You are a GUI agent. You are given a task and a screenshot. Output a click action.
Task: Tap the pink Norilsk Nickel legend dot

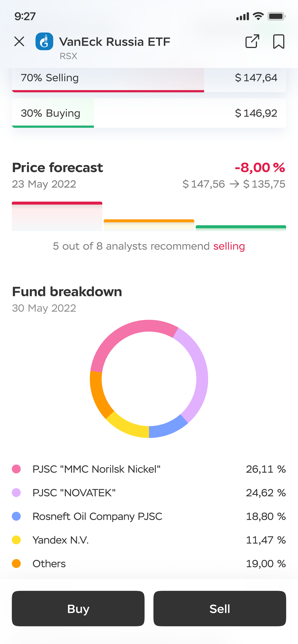pyautogui.click(x=16, y=469)
